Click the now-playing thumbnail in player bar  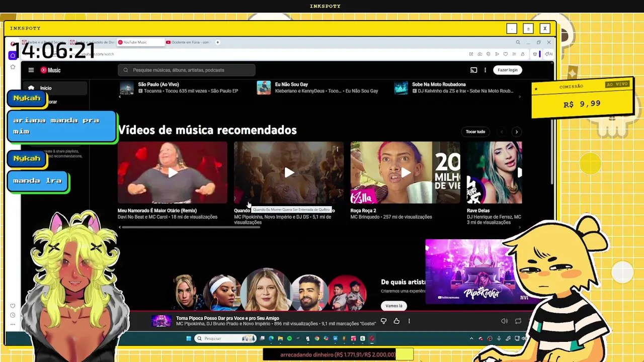coord(162,321)
